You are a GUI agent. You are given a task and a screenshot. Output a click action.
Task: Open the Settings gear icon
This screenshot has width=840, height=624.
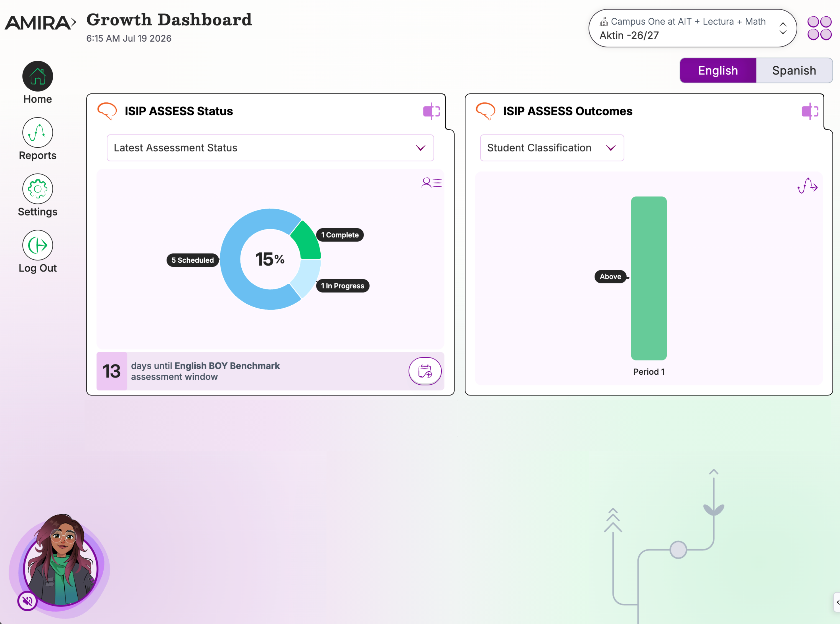38,189
